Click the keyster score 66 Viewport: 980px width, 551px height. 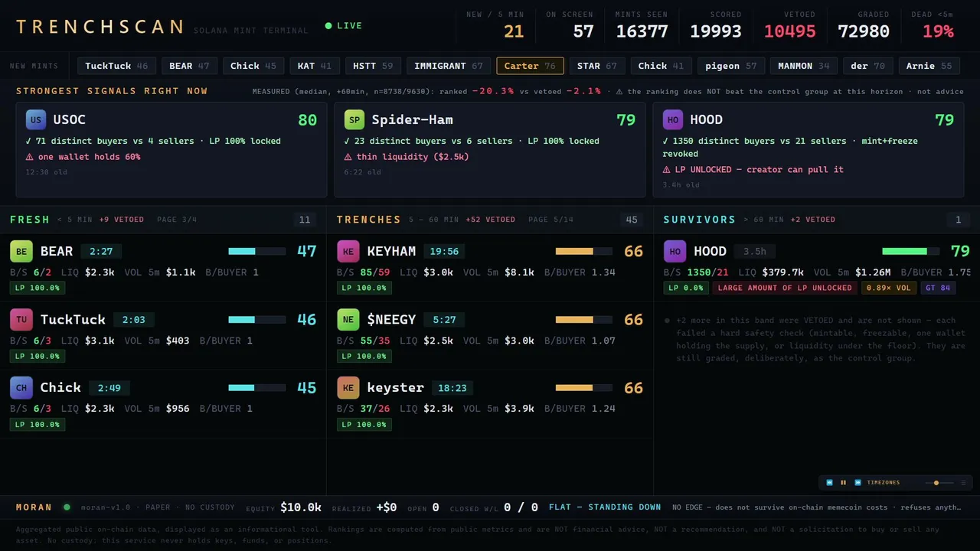coord(633,387)
